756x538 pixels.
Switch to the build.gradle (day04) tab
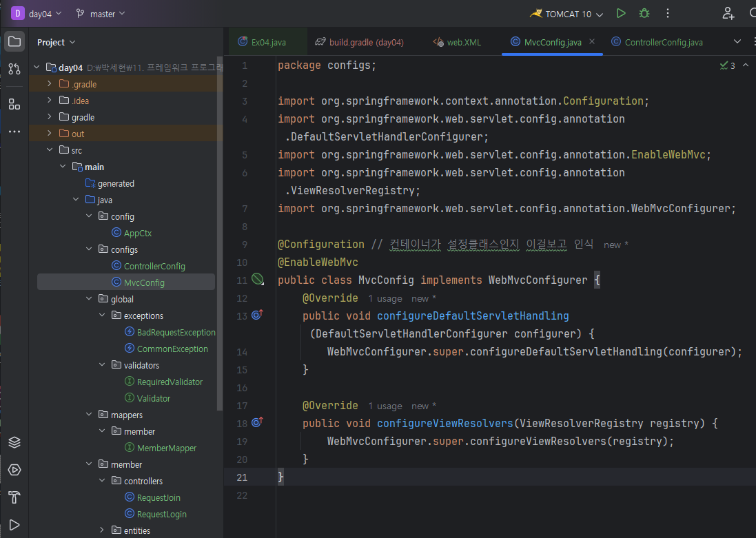point(366,42)
